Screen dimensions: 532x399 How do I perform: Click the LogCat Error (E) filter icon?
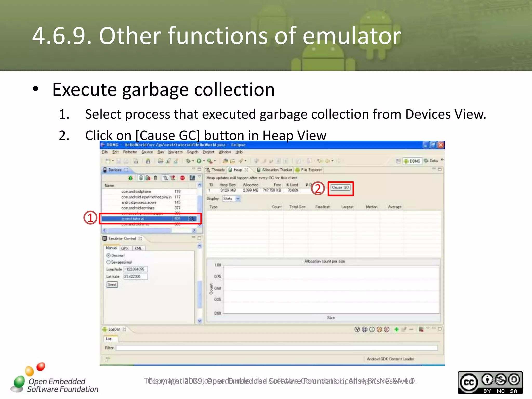point(387,329)
